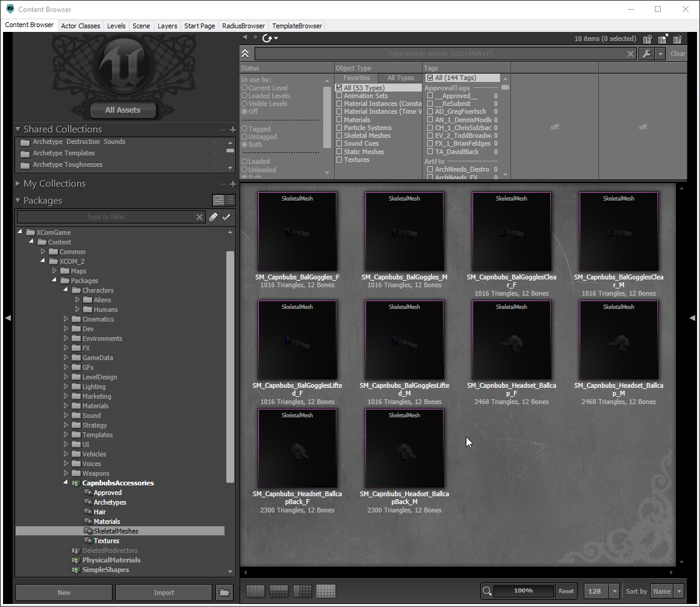Select Current Level radio button

click(x=244, y=88)
